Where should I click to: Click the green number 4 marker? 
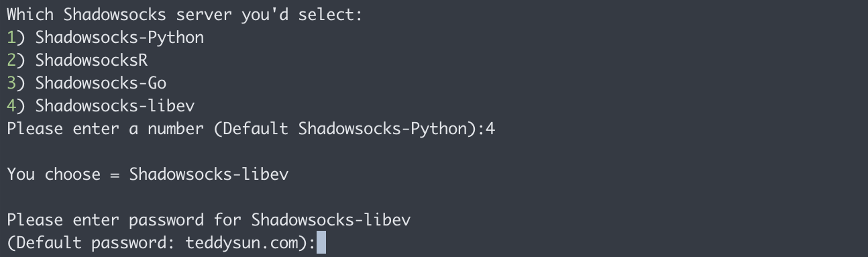11,106
